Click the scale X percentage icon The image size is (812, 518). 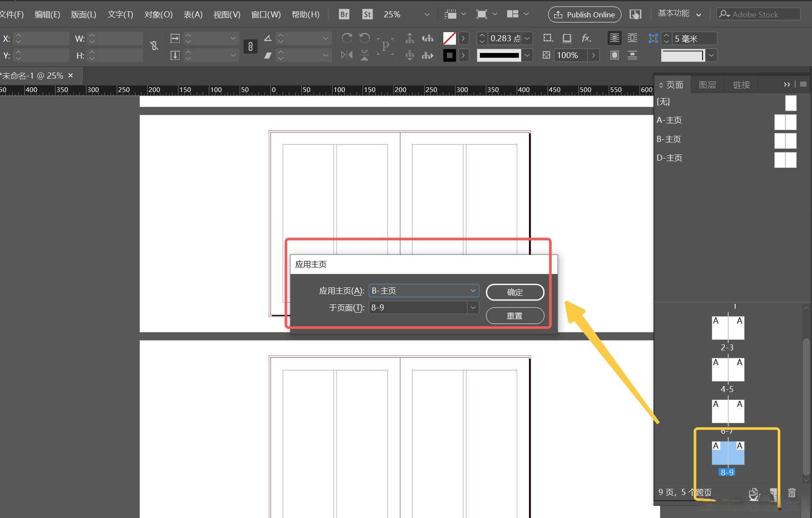(x=175, y=38)
